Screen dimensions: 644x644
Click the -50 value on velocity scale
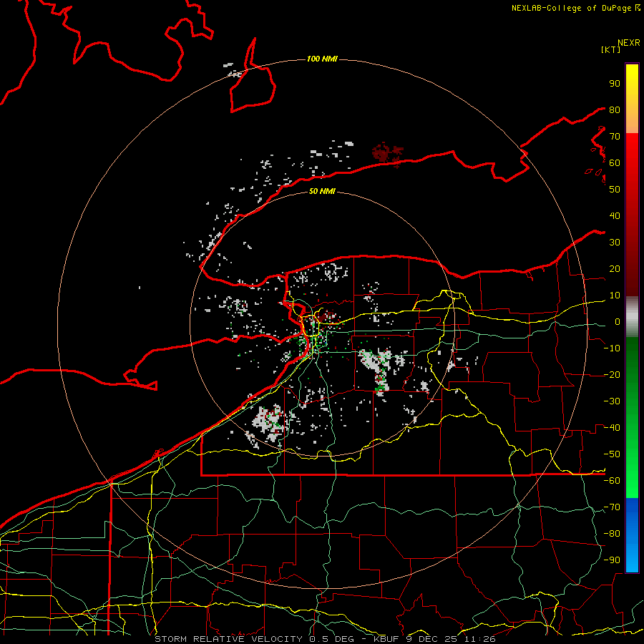[x=612, y=454]
